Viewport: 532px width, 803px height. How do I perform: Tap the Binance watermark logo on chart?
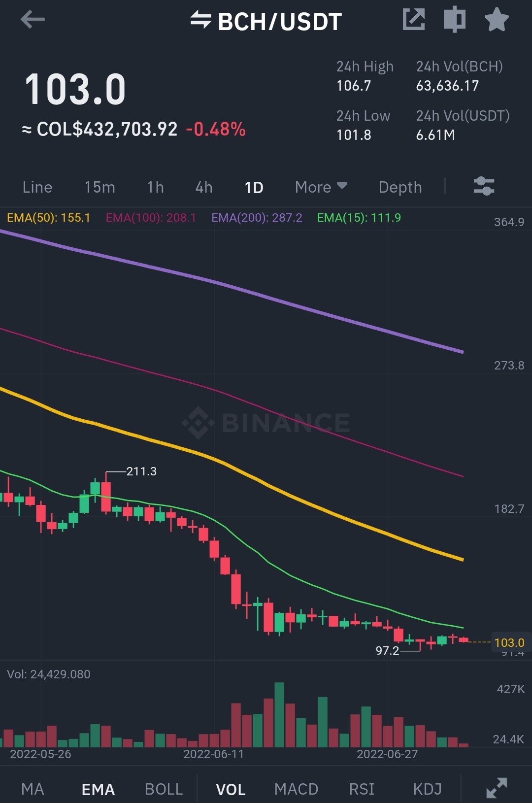tap(266, 423)
